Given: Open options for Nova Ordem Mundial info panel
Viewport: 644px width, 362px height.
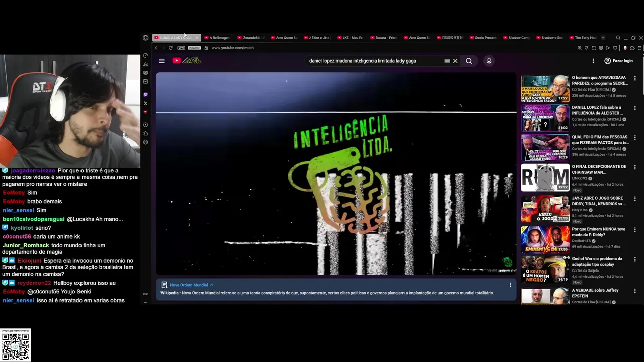Looking at the screenshot, I should pyautogui.click(x=510, y=285).
